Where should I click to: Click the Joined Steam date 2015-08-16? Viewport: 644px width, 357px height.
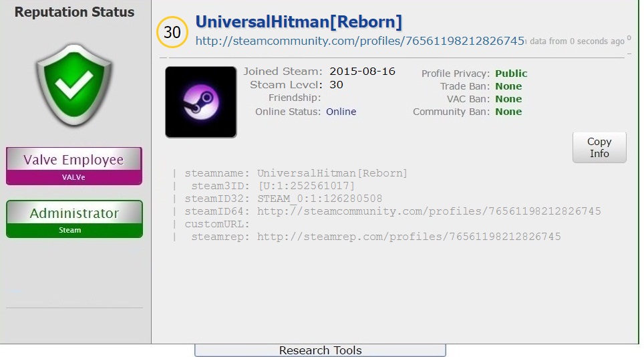[361, 72]
